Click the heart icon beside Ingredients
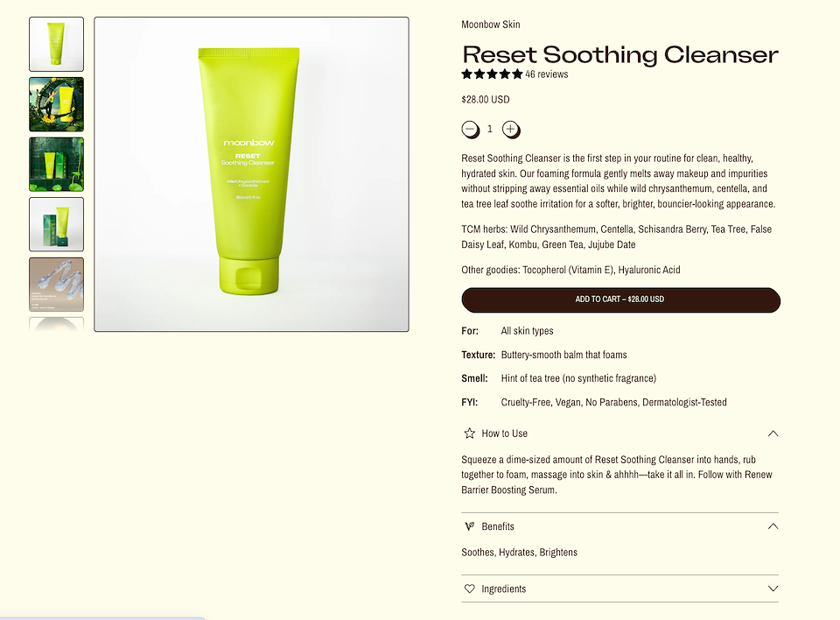Screen dimensions: 840x620 click(470, 588)
